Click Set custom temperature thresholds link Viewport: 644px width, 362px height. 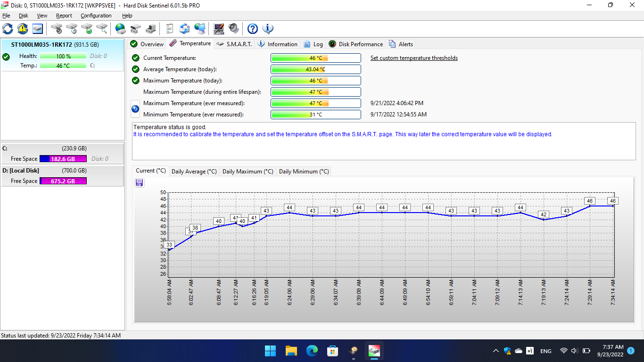[414, 58]
